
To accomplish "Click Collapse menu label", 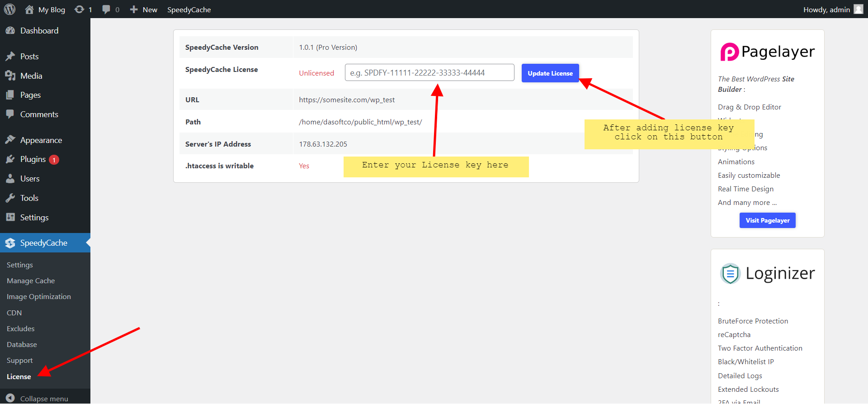I will [44, 399].
